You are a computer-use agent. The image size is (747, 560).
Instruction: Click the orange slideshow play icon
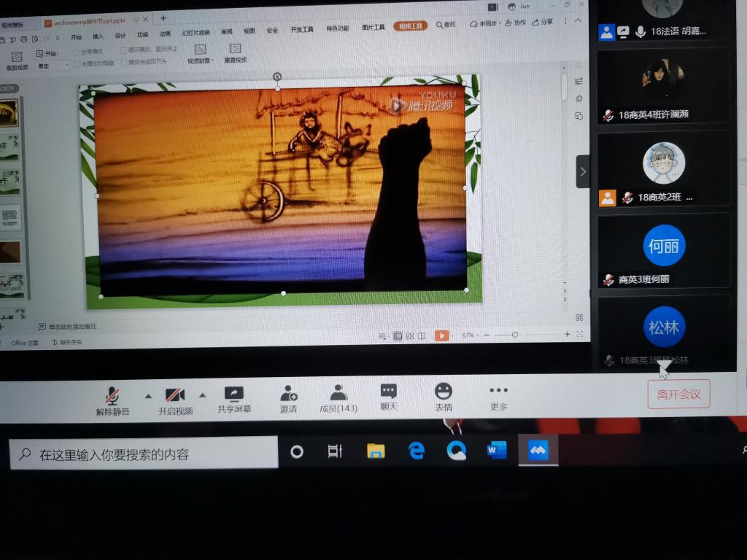pos(441,335)
